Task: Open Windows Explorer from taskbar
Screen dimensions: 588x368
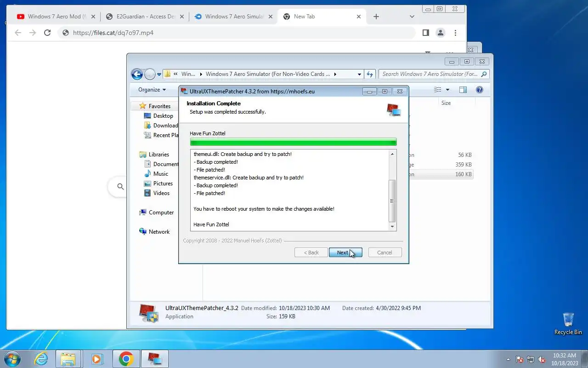Action: coord(68,359)
